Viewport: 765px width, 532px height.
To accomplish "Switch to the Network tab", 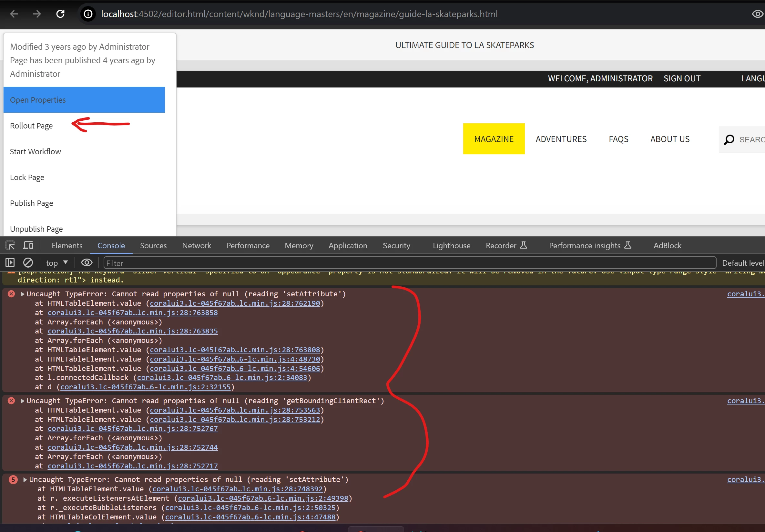I will pos(196,246).
